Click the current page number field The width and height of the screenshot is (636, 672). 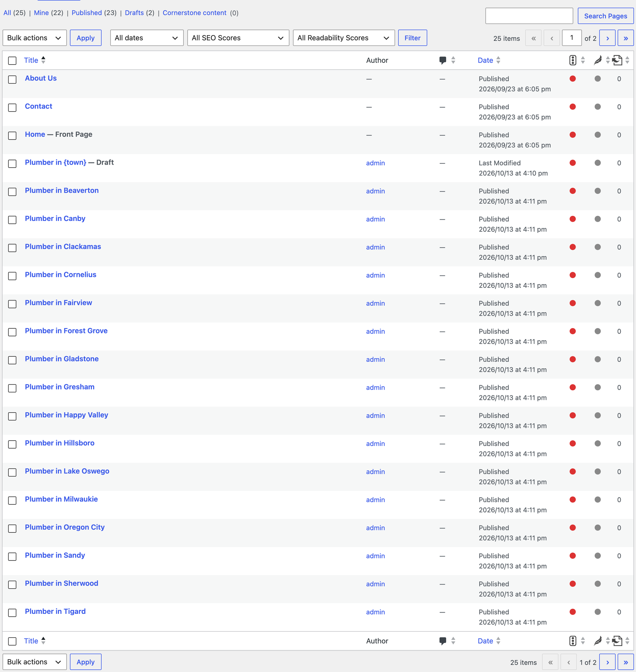571,38
